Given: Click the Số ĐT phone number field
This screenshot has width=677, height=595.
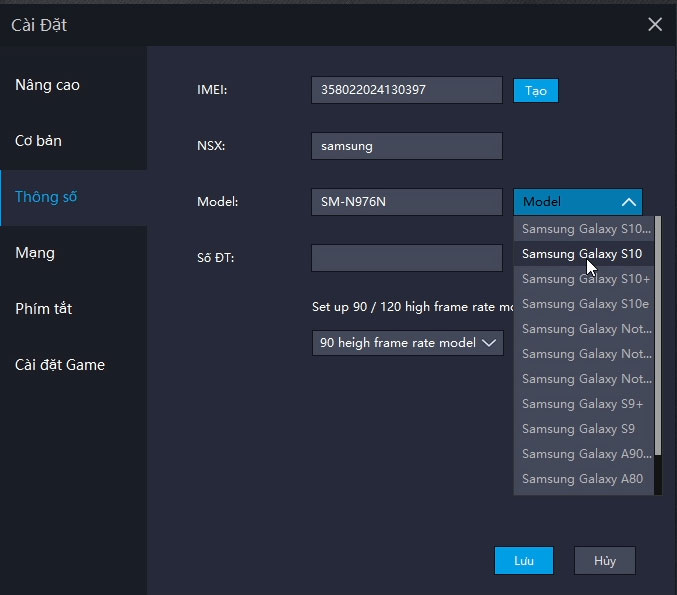Looking at the screenshot, I should [406, 258].
